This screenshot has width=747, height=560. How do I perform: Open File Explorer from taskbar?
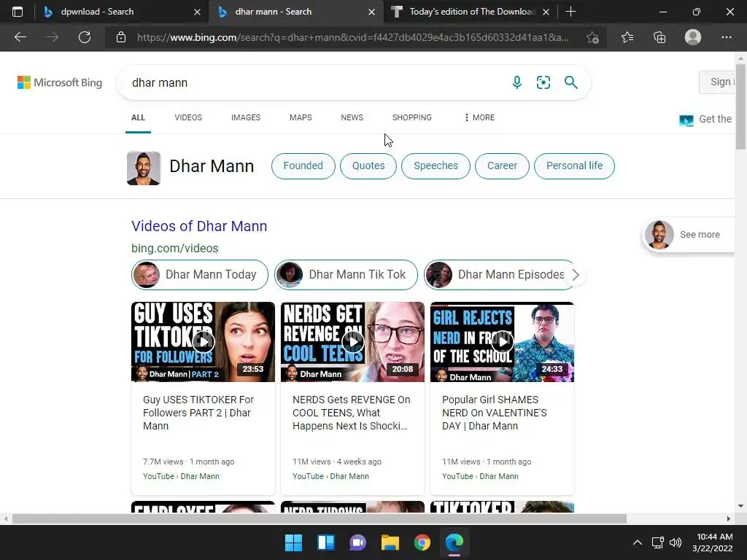coord(390,542)
